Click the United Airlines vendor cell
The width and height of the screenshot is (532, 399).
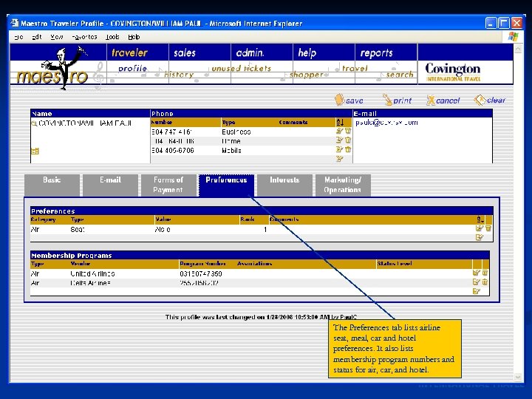[92, 273]
